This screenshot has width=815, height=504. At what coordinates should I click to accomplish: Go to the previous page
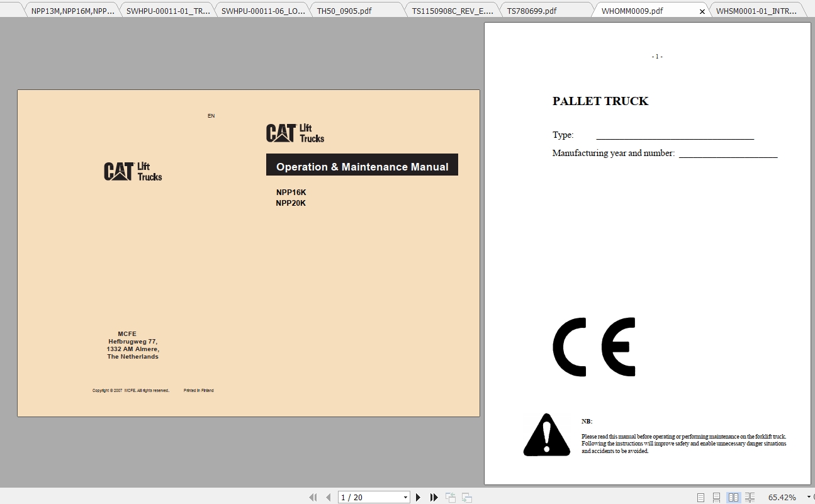328,497
